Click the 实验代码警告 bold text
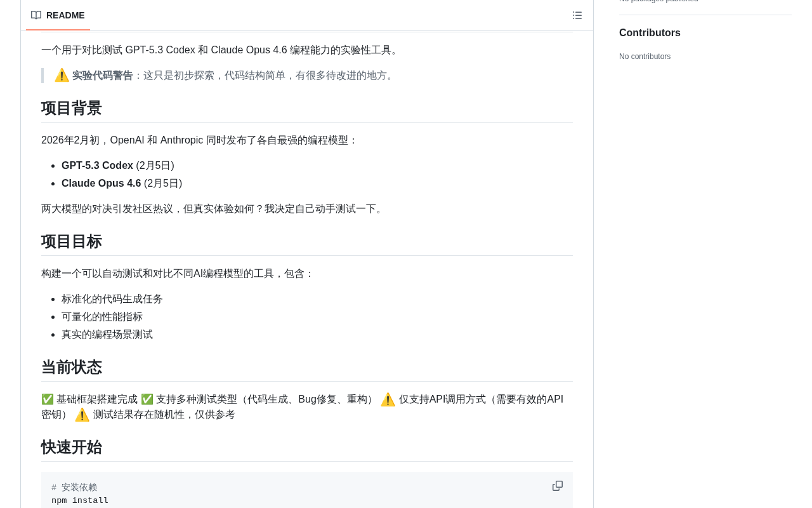 [x=103, y=76]
